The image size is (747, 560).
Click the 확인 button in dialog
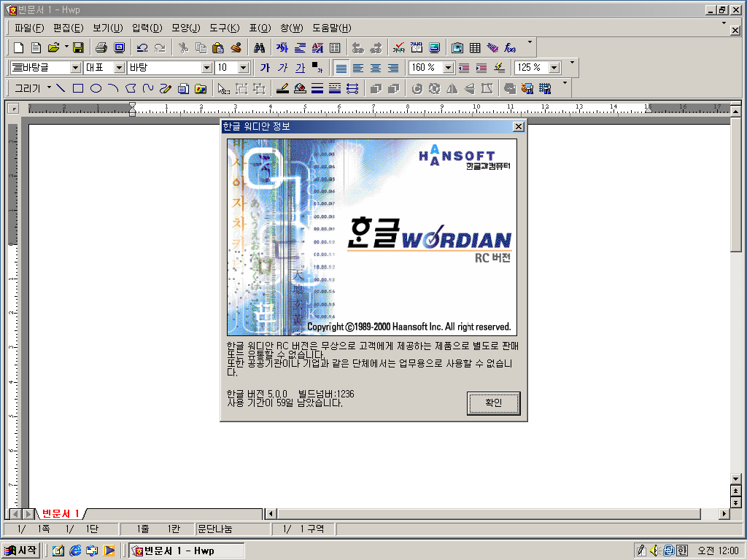(494, 402)
